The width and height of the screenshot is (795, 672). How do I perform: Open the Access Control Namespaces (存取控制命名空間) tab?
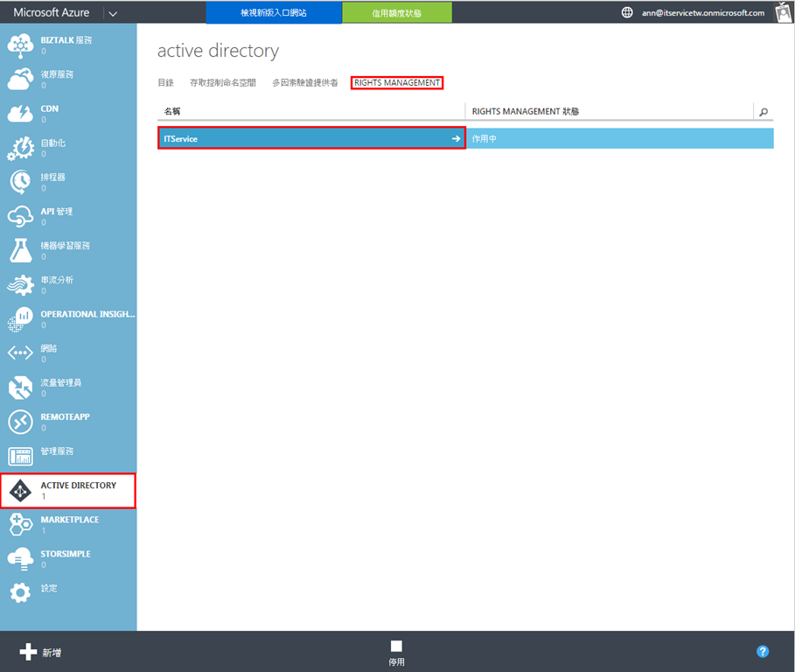tap(223, 82)
